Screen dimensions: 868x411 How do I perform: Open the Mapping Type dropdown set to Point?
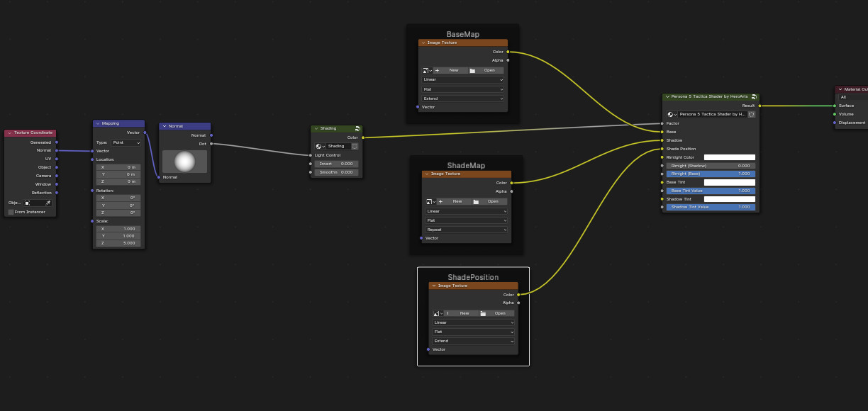click(126, 142)
